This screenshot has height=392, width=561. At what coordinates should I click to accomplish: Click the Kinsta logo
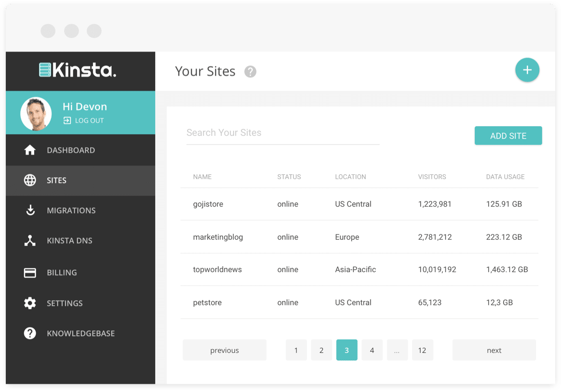(x=78, y=70)
